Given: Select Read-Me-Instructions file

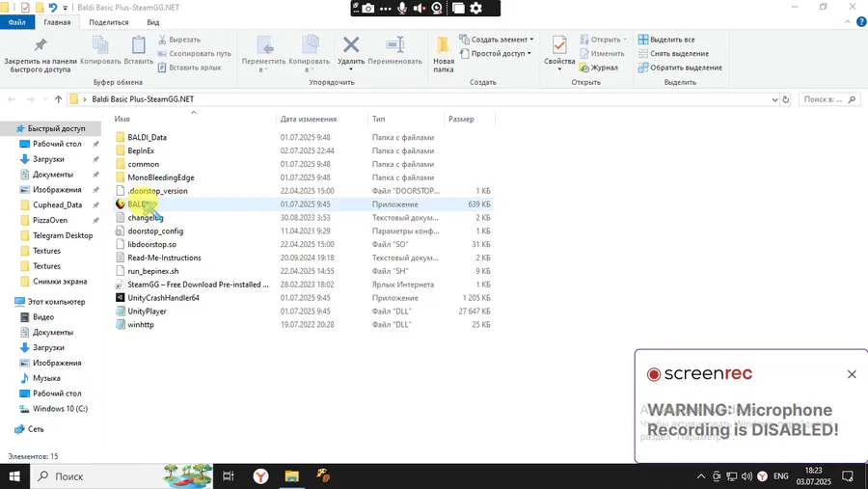Looking at the screenshot, I should click(164, 258).
